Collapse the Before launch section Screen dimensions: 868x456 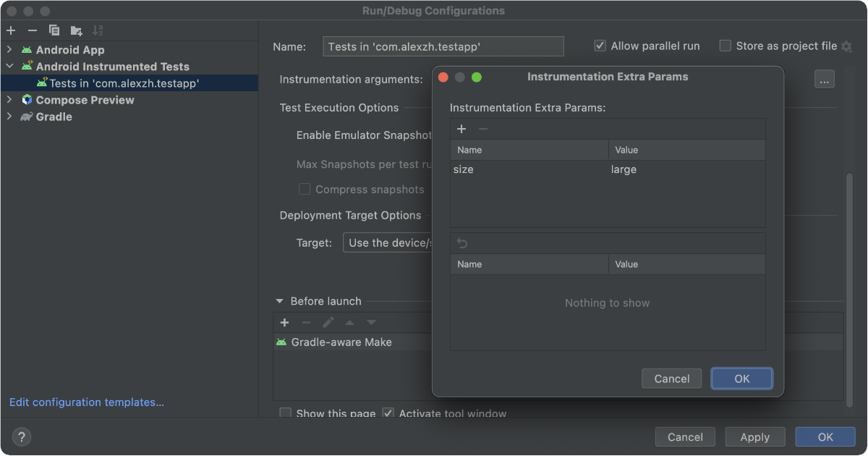279,301
